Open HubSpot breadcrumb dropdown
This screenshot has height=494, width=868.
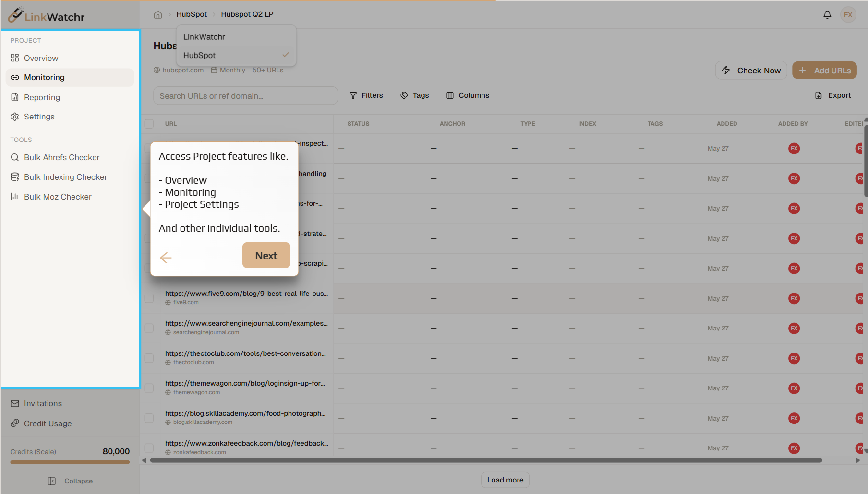192,14
